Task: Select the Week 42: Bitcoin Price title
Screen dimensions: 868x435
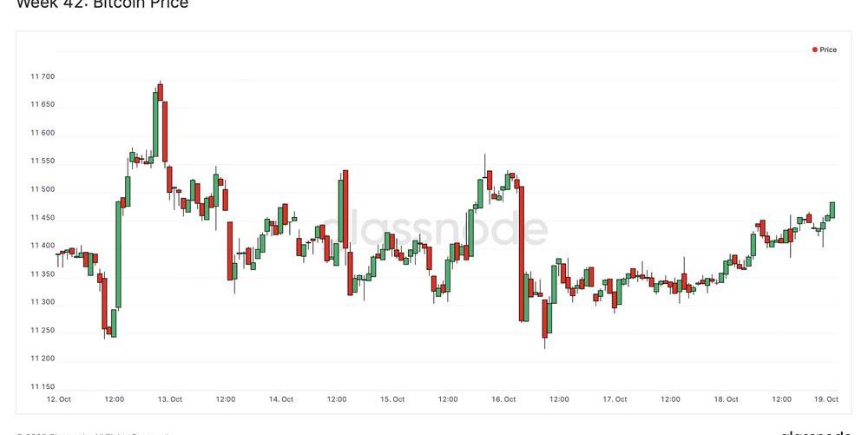Action: pyautogui.click(x=102, y=4)
